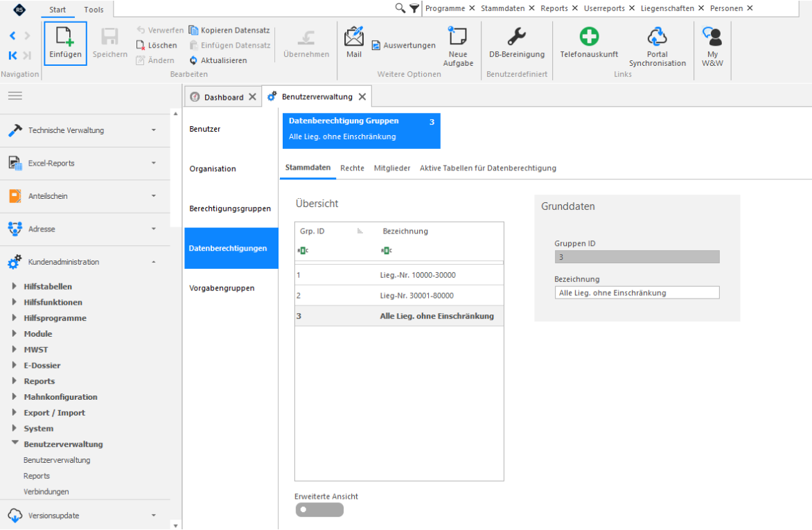812x530 pixels.
Task: Click the search magnifier icon
Action: 400,8
